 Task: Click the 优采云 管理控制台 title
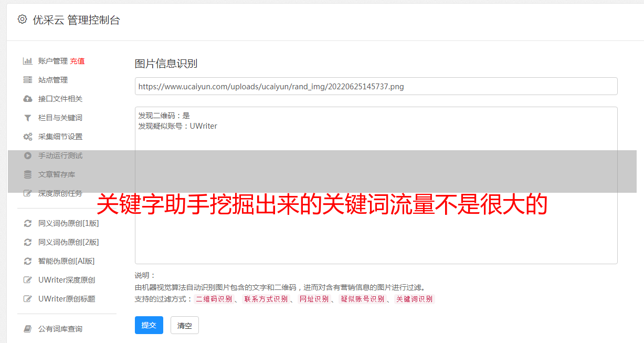(76, 20)
